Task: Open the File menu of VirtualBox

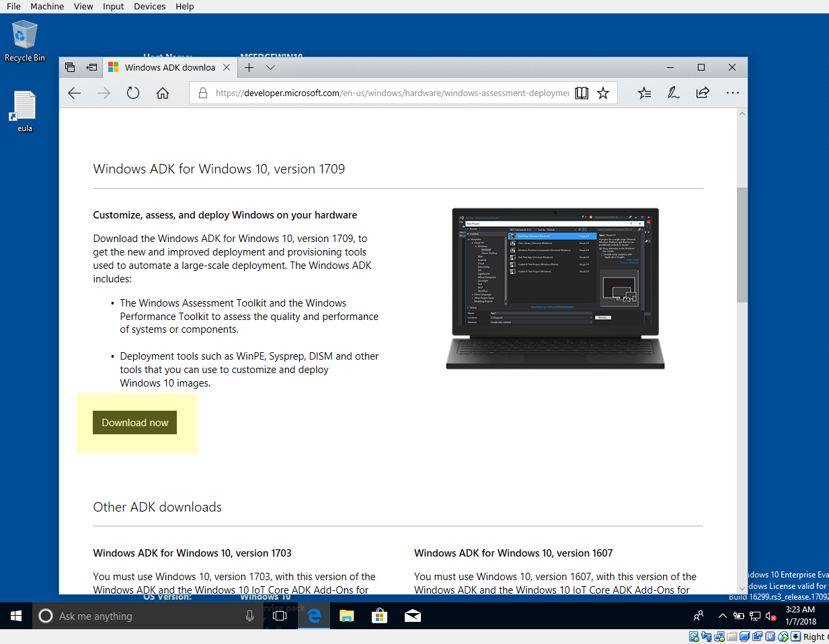Action: point(13,6)
